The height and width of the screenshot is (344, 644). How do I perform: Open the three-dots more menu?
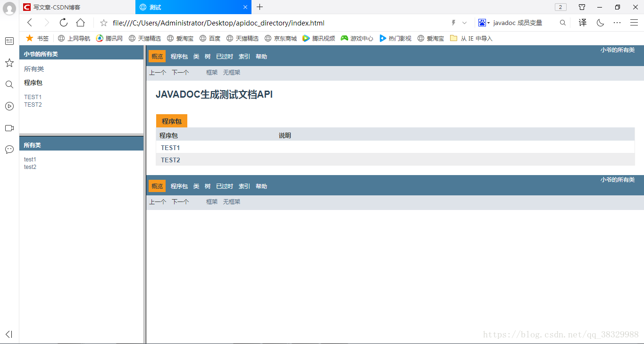pos(617,23)
